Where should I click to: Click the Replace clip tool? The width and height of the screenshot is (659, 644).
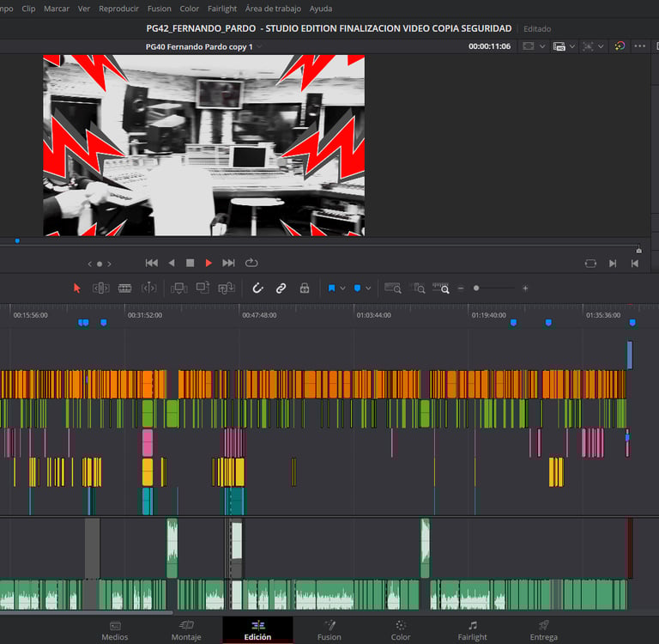pyautogui.click(x=227, y=289)
